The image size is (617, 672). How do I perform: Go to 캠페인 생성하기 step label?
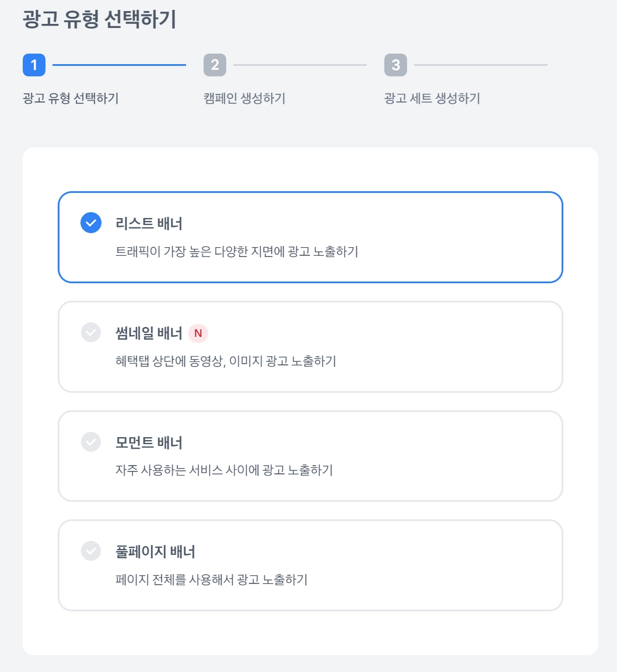pos(244,98)
